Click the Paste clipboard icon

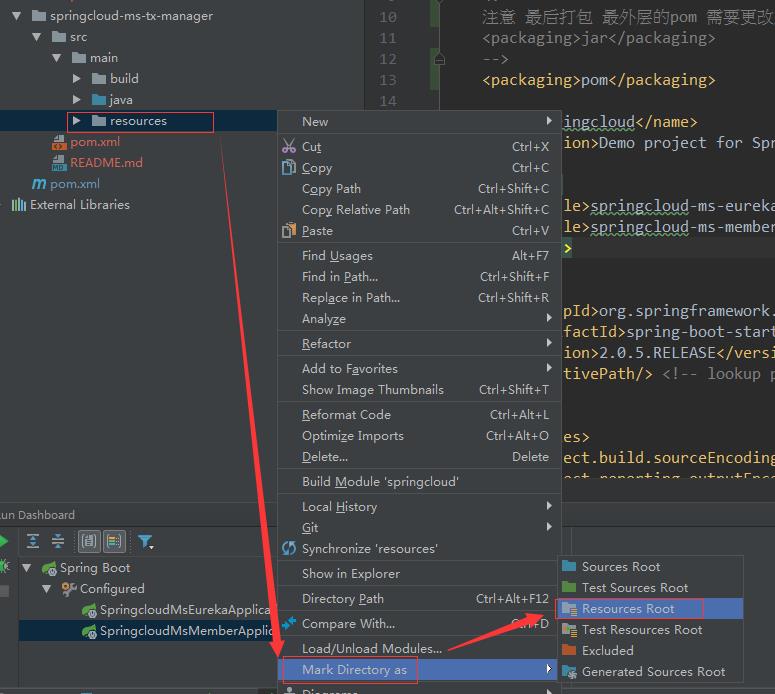[289, 230]
